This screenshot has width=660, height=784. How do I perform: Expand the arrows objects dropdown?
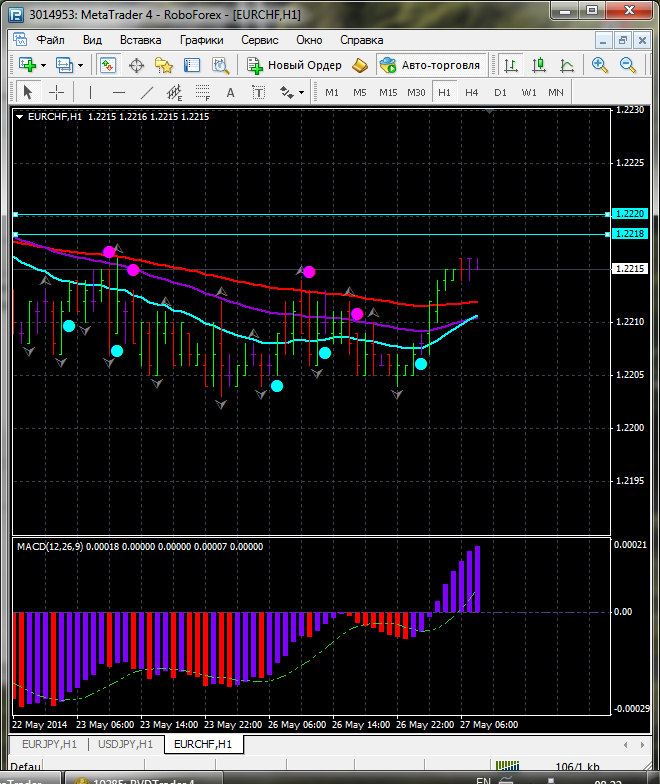301,92
